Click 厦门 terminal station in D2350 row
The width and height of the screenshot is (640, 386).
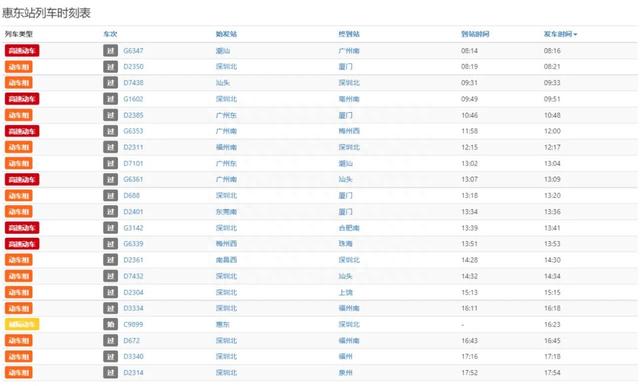(x=345, y=67)
